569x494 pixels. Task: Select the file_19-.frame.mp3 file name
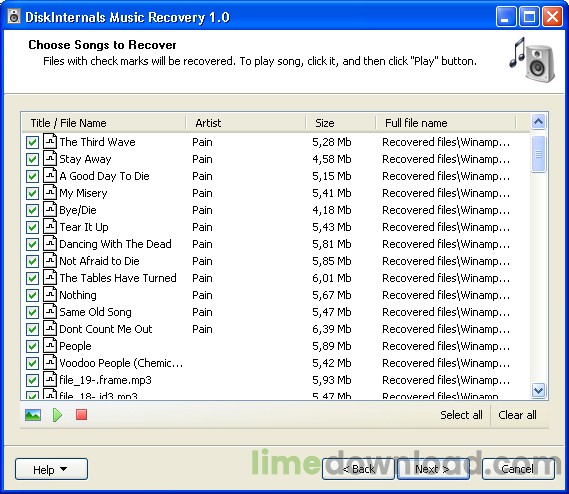(x=105, y=380)
